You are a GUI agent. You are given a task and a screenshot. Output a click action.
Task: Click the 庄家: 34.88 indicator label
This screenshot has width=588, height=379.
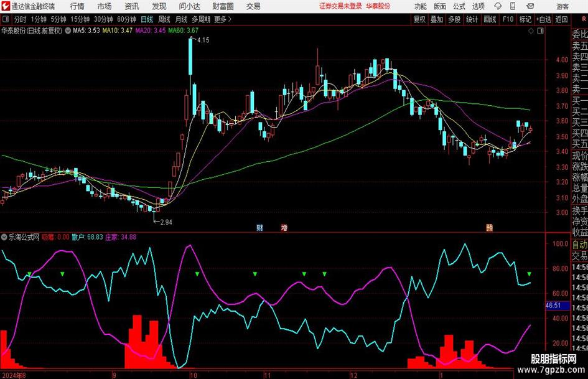[121, 237]
